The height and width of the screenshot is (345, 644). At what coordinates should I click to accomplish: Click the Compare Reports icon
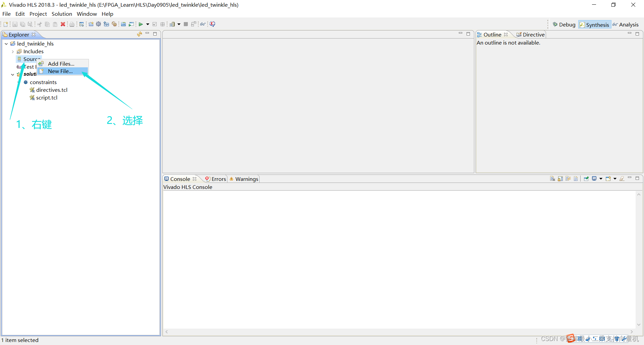click(194, 24)
